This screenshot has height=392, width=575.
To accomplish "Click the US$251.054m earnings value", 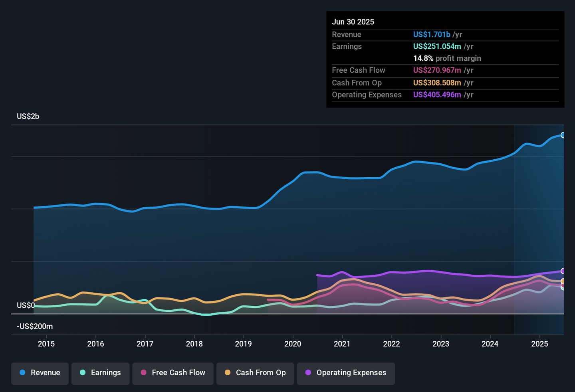I will [437, 47].
